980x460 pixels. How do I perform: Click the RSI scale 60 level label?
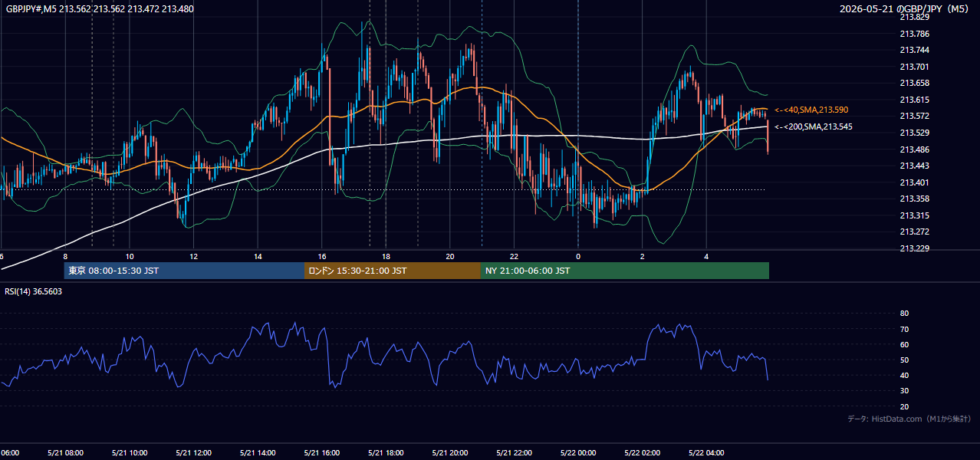pyautogui.click(x=904, y=344)
